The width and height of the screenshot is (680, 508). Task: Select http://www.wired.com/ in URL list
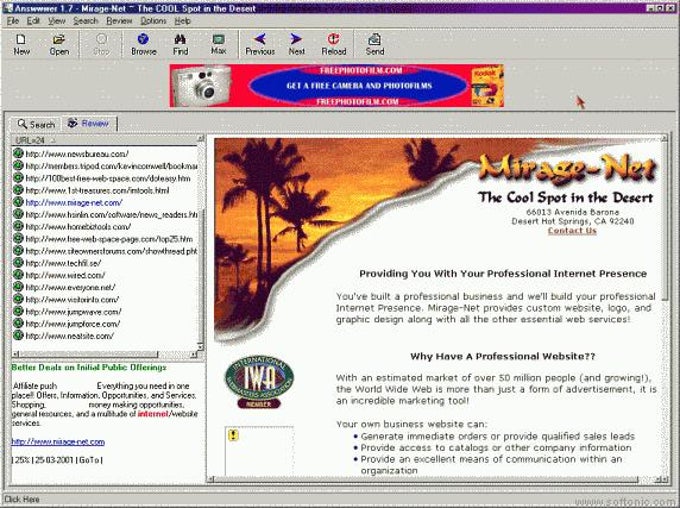pos(65,275)
